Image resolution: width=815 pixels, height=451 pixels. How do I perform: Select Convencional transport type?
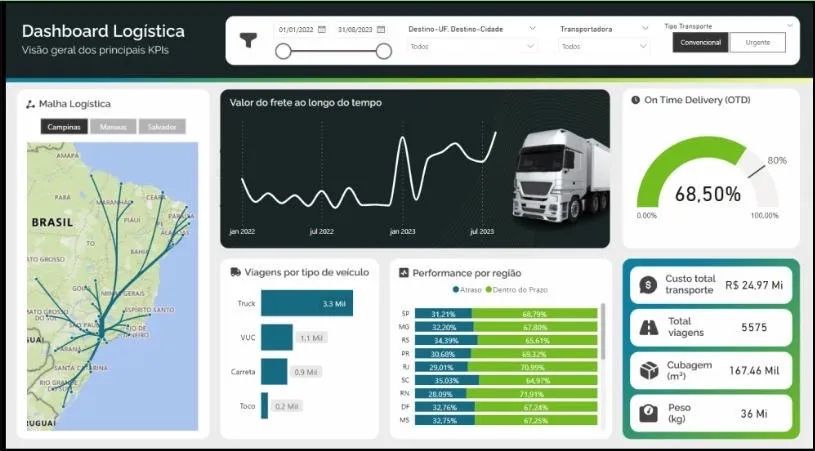[701, 43]
